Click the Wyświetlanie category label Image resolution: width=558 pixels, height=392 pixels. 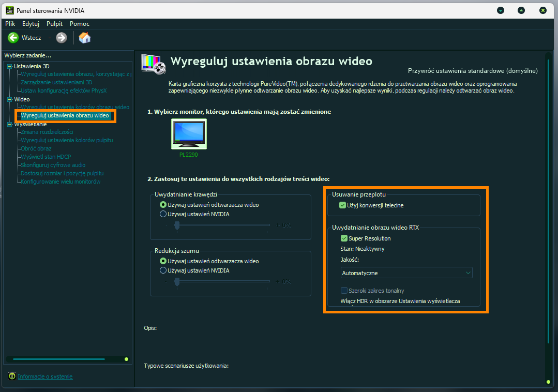[x=30, y=124]
